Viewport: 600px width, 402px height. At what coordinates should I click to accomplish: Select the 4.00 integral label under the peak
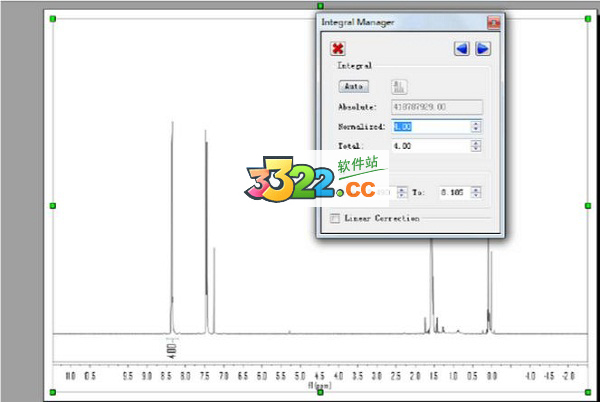171,351
